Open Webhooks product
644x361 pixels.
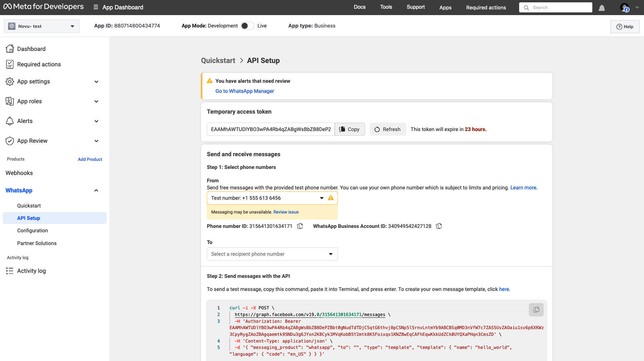19,173
